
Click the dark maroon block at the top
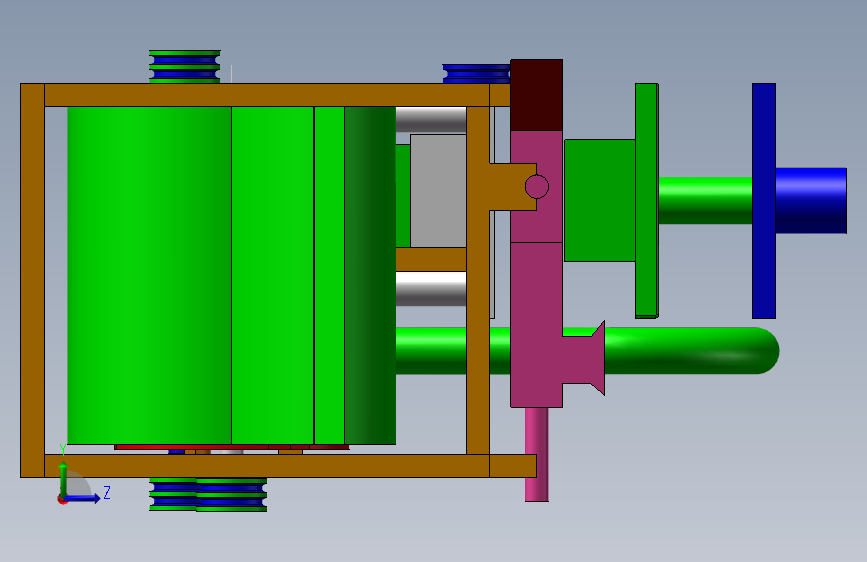click(536, 95)
